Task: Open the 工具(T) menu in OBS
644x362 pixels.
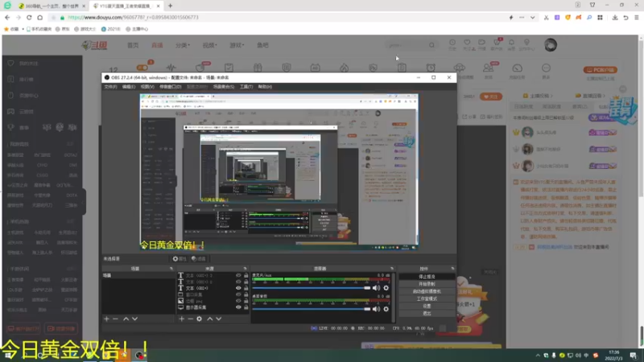Action: [x=246, y=87]
